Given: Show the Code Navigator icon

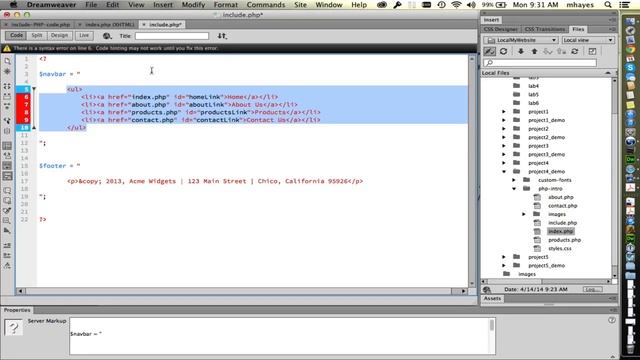Looking at the screenshot, I should pos(7,71).
